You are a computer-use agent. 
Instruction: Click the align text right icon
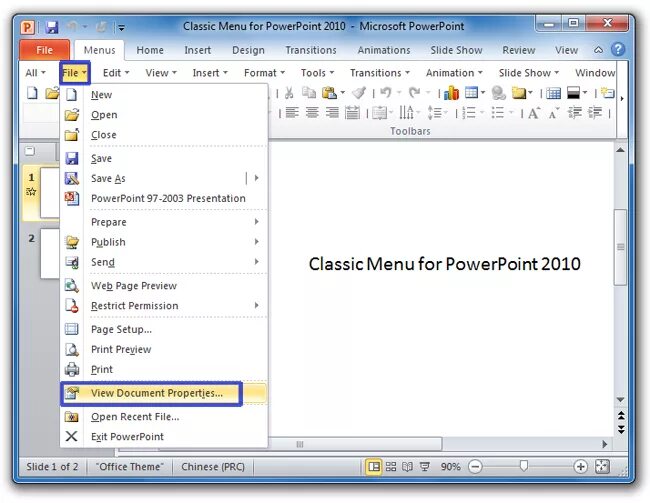click(x=332, y=112)
